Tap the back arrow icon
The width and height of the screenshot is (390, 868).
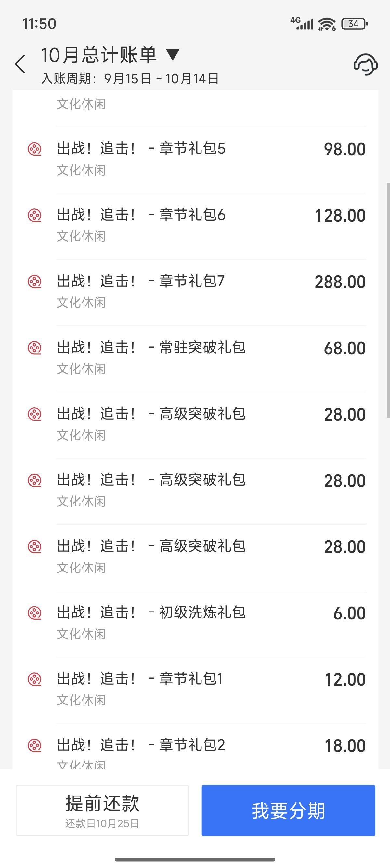coord(20,64)
